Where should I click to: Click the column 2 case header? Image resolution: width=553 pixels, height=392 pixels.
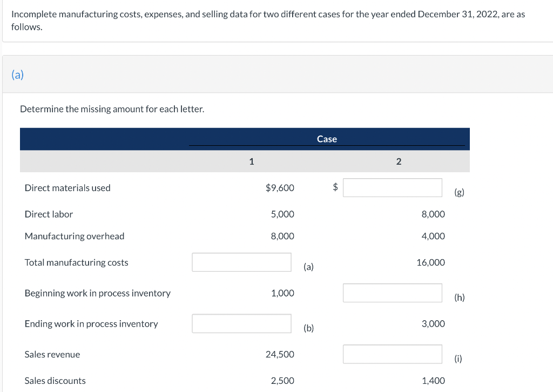[x=399, y=161]
